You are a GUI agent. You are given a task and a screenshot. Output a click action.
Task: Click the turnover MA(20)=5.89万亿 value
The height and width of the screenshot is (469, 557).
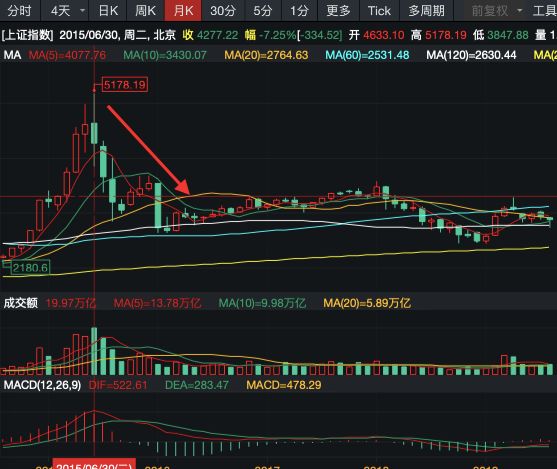pyautogui.click(x=367, y=303)
